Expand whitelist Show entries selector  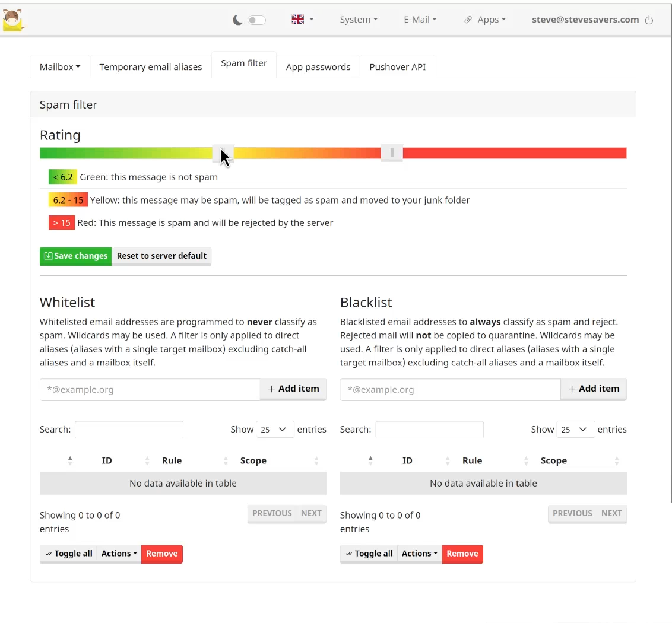(275, 430)
